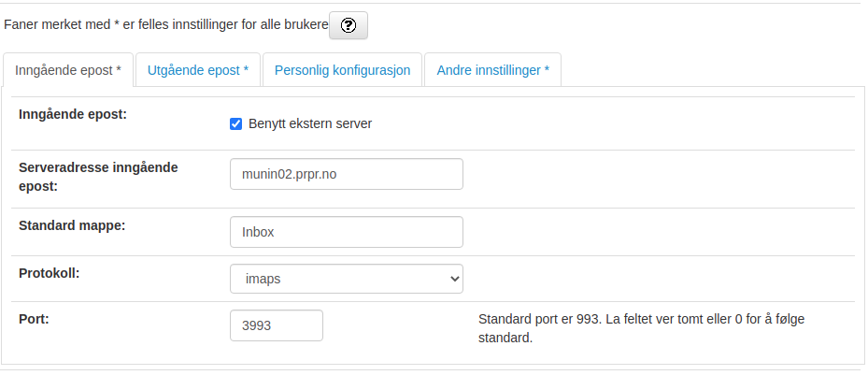Select the Andre innstillinger tab
This screenshot has width=868, height=375.
(492, 70)
